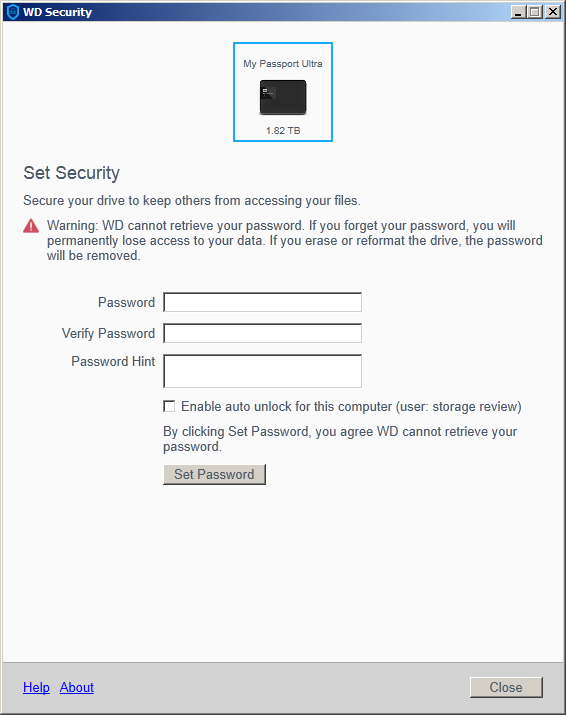
Task: Maximize the WD Security window
Action: [535, 12]
